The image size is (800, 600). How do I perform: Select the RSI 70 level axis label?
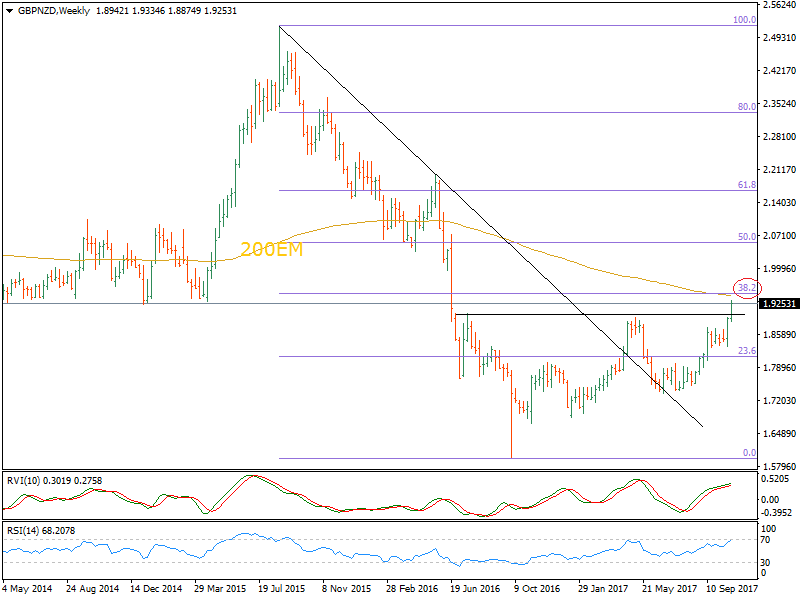(x=768, y=540)
